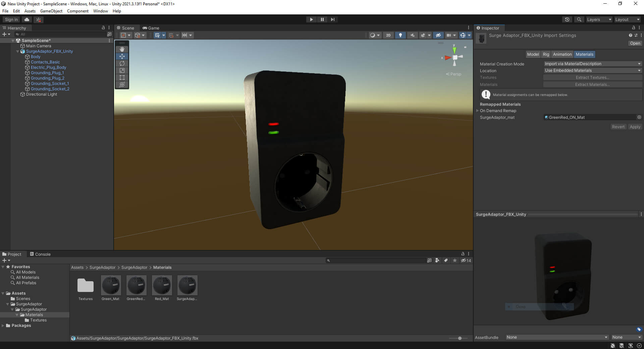Toggle scene lighting bulb
644x349 pixels.
(x=400, y=35)
